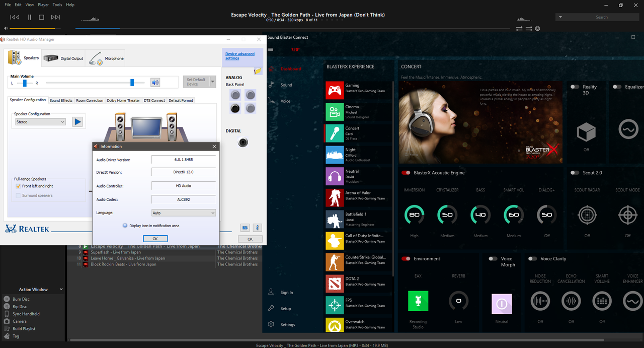Click the Realtek info 'i' icon
This screenshot has width=644, height=348.
coord(257,228)
